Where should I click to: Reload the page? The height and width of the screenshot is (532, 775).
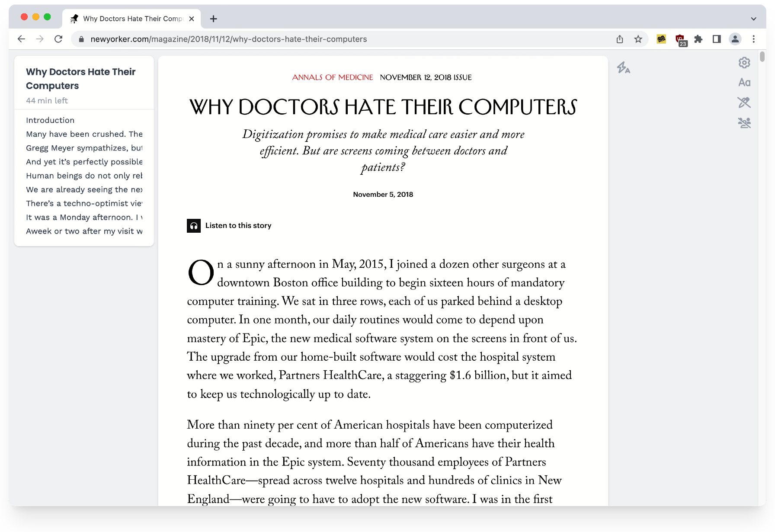tap(58, 39)
